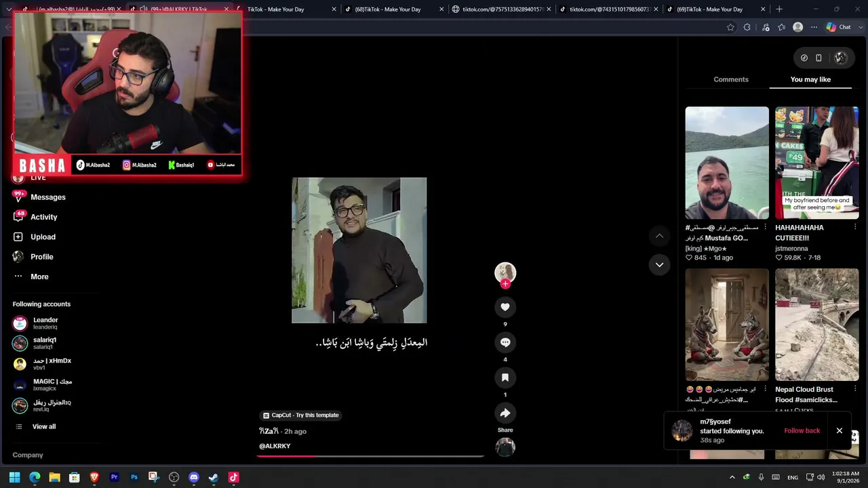Screen dimensions: 868x488
Task: Open comments via the speech bubble icon
Action: click(x=505, y=342)
